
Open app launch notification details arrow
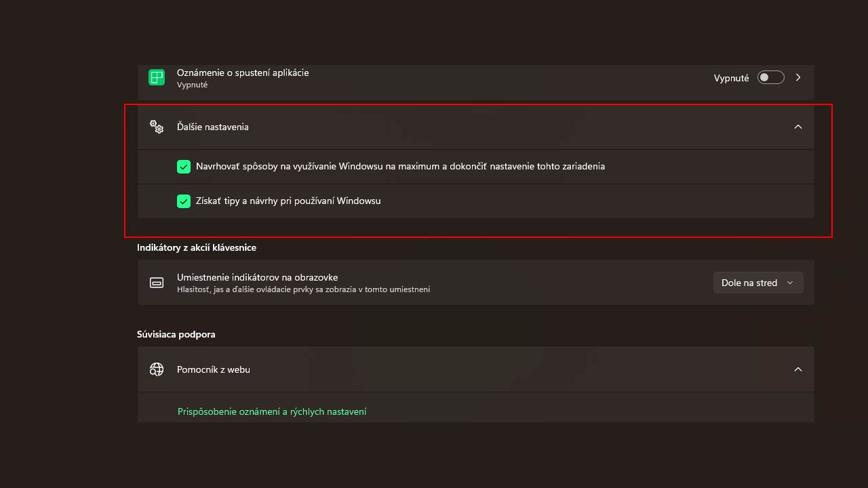[x=798, y=77]
